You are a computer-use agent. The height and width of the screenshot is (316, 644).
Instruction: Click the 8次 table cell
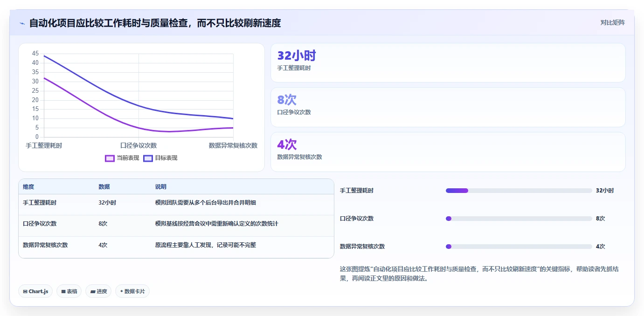tap(103, 224)
